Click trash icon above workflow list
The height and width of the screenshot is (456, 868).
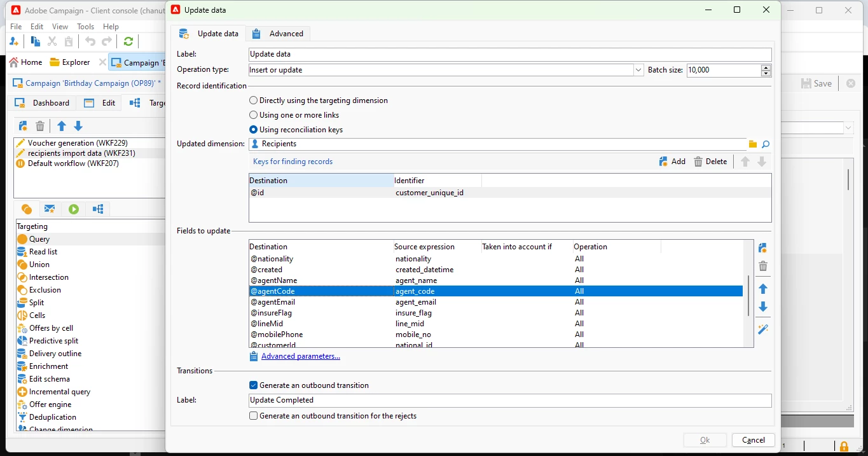tap(40, 126)
